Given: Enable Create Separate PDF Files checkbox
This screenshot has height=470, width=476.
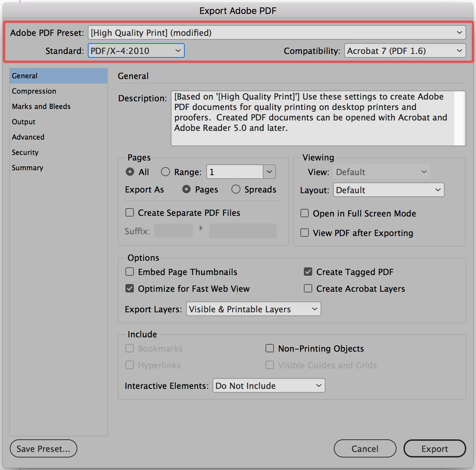Looking at the screenshot, I should pos(130,213).
